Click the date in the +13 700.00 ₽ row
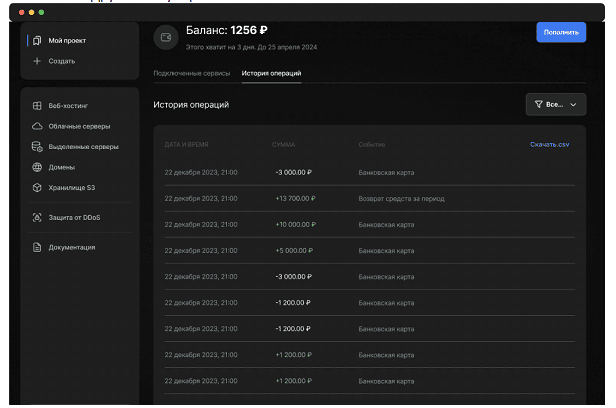 201,199
